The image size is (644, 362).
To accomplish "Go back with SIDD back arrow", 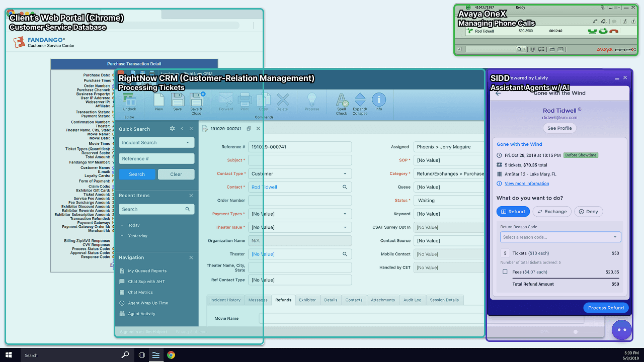I will pyautogui.click(x=498, y=93).
